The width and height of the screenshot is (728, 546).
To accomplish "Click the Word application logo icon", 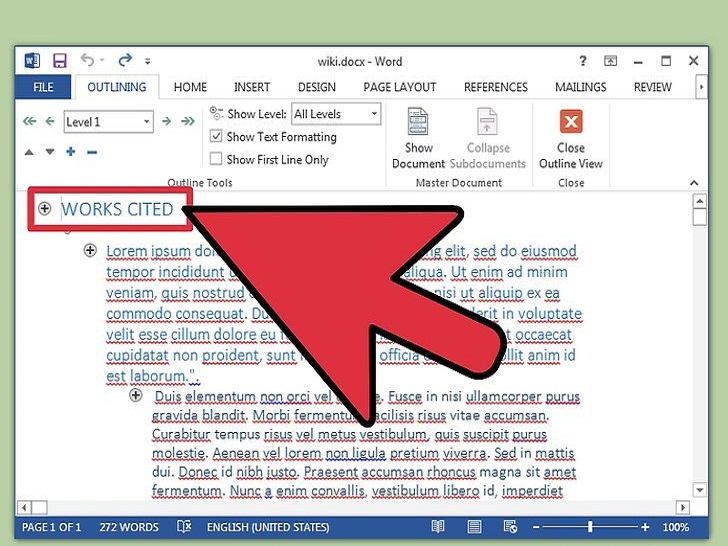I will coord(32,61).
